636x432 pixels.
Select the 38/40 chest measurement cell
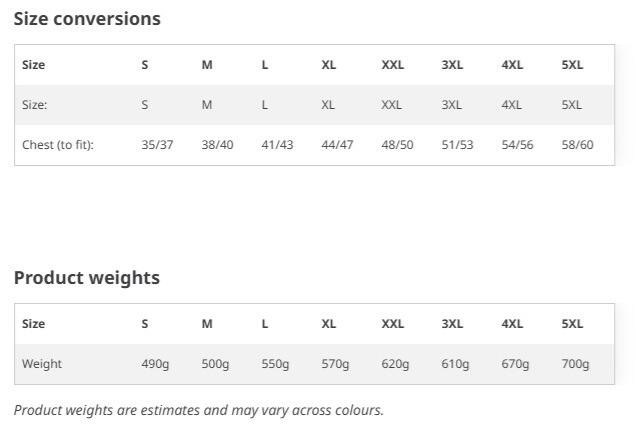(x=217, y=145)
